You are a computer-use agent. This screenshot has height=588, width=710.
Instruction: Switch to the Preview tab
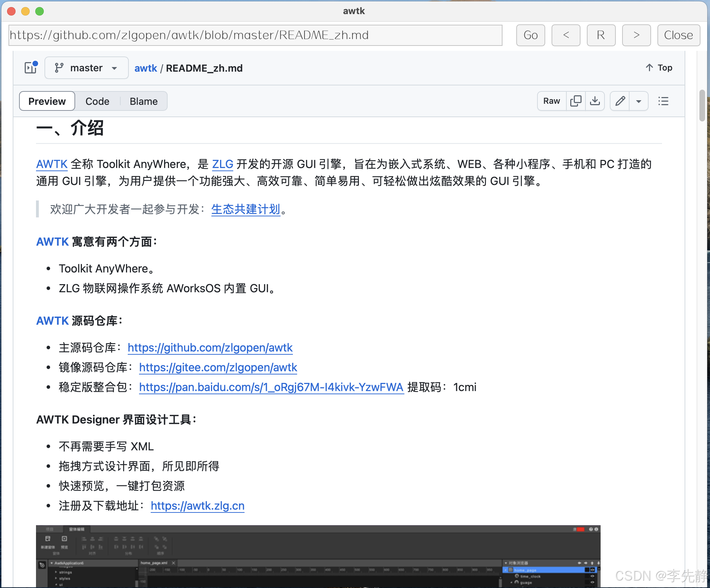[47, 101]
